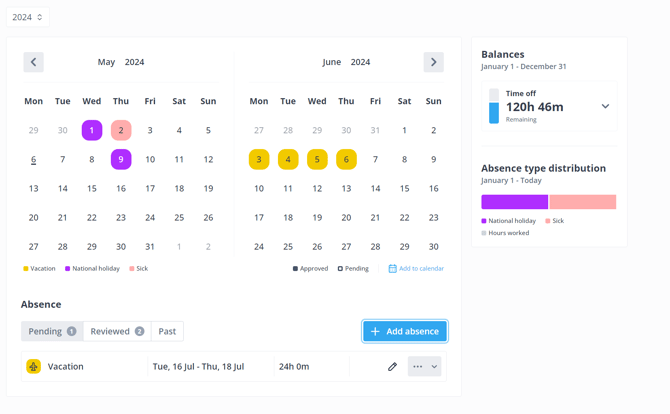
Task: Switch to the Reviewed tab
Action: coord(117,332)
